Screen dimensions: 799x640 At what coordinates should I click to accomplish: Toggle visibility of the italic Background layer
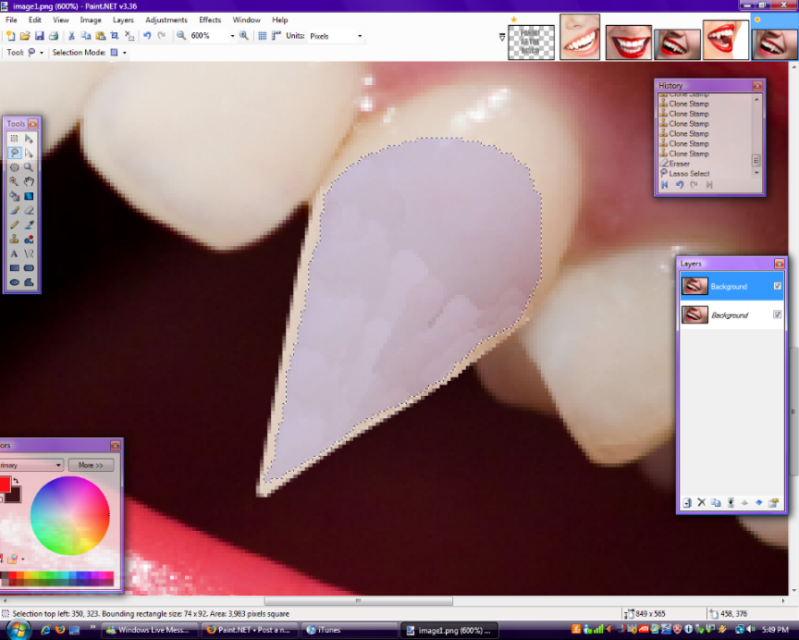(x=777, y=314)
